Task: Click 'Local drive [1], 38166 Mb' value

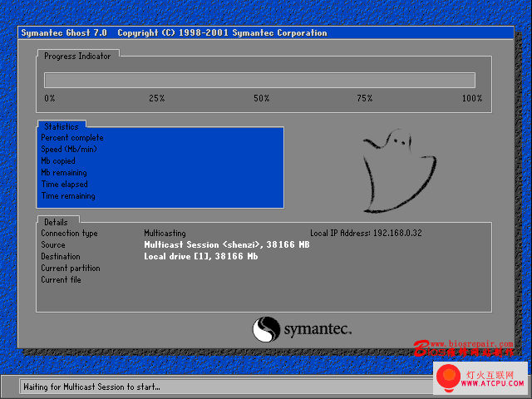Action: point(201,257)
